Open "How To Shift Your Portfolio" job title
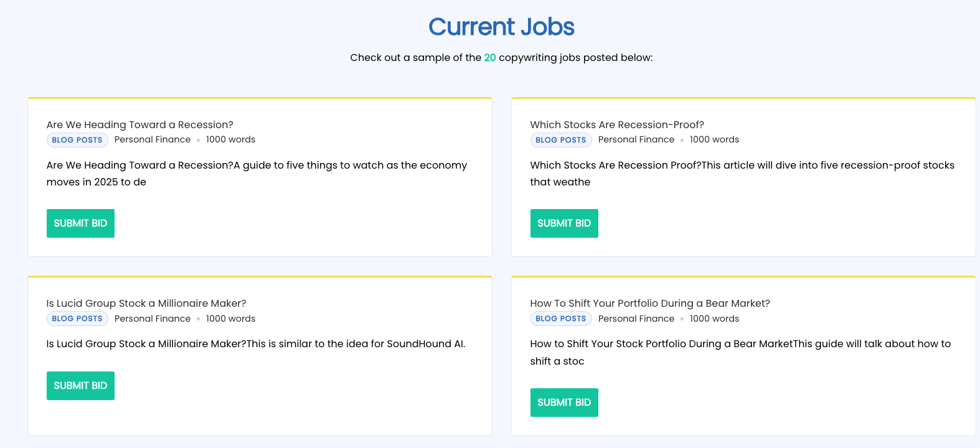 649,303
